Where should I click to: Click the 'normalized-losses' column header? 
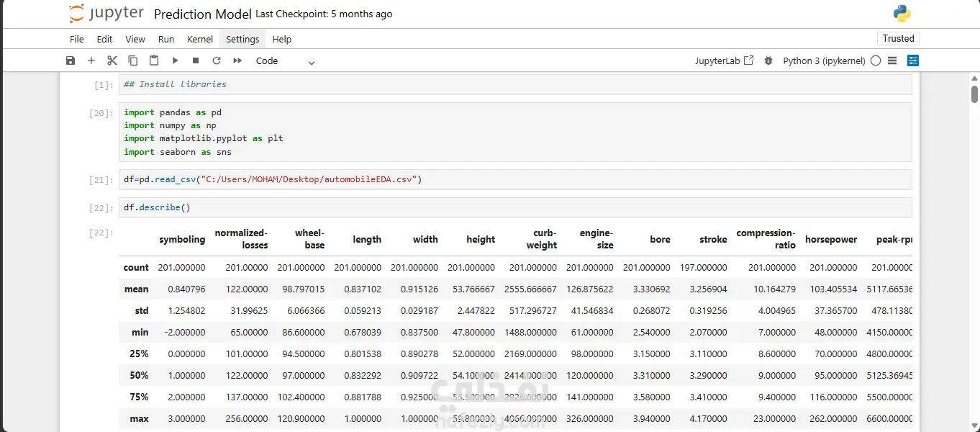[x=241, y=239]
